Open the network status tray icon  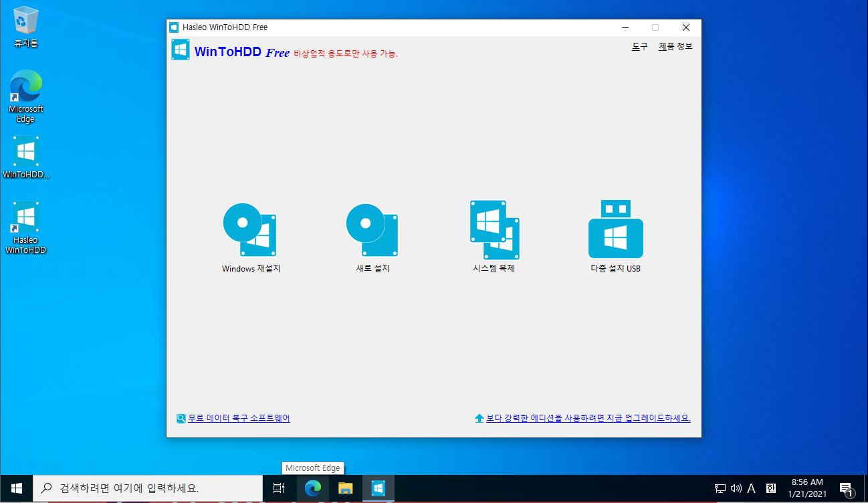click(720, 489)
